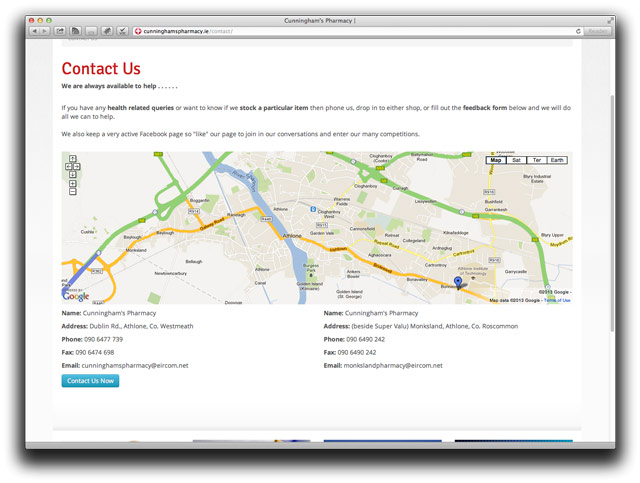
Task: Reload the page with the refresh icon
Action: (578, 31)
